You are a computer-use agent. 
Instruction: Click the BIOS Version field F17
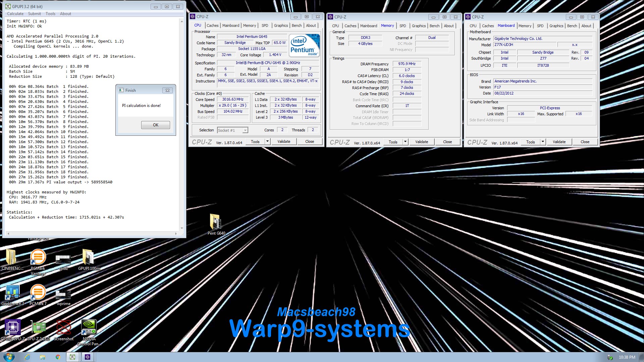pyautogui.click(x=543, y=87)
